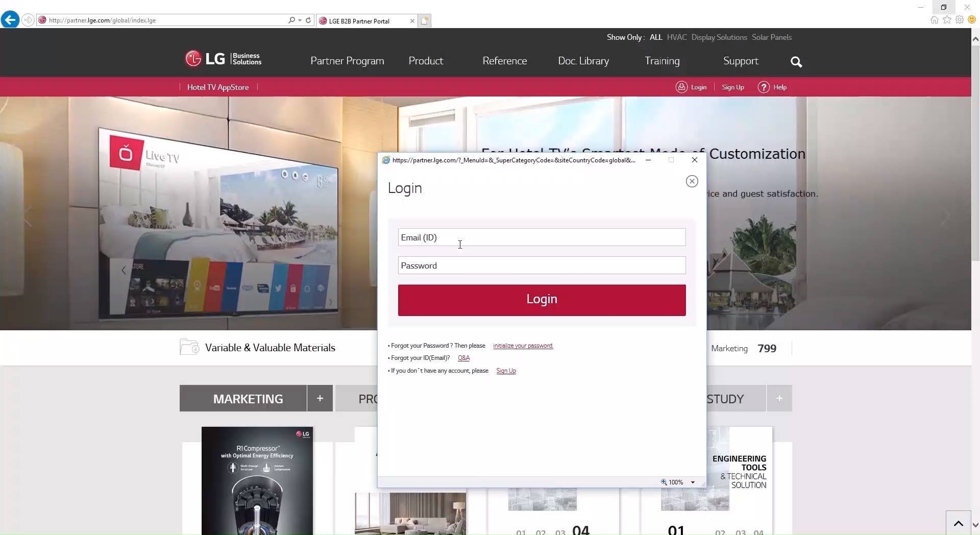Click the Sign Up link in Login dialog
980x535 pixels.
[x=506, y=371]
